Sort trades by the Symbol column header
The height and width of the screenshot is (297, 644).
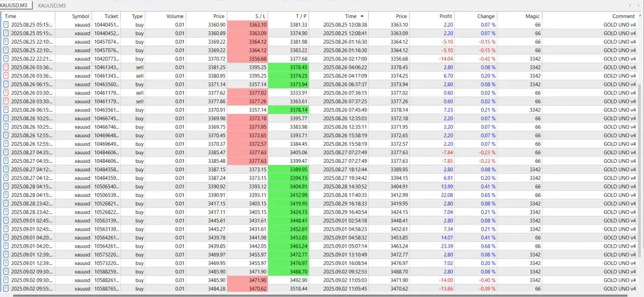pos(80,16)
